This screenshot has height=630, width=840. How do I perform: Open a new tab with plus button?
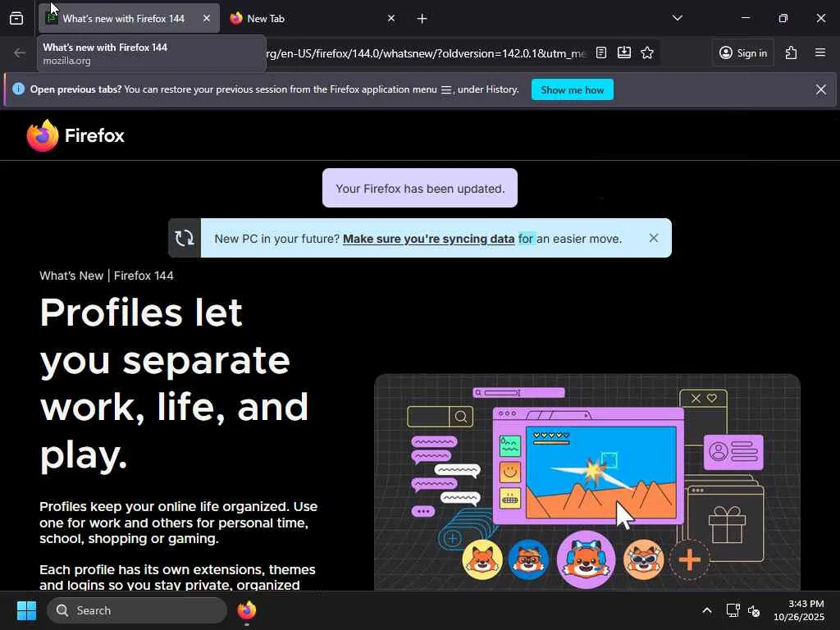422,19
